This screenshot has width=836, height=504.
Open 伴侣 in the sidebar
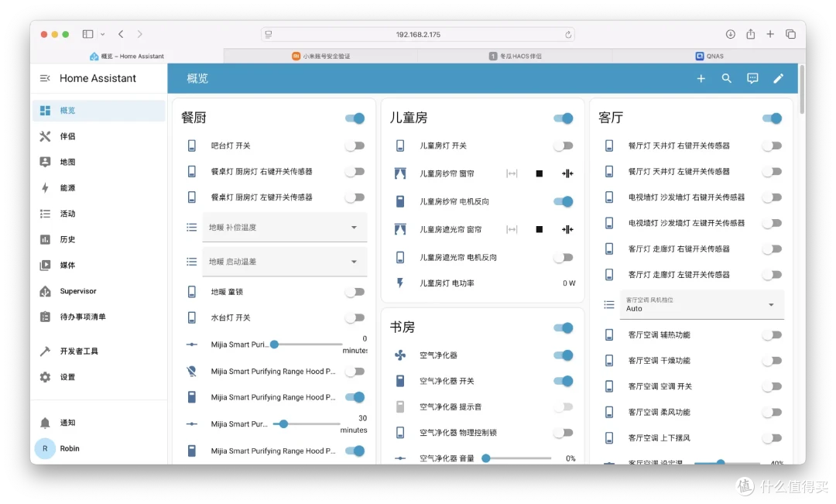[x=98, y=136]
